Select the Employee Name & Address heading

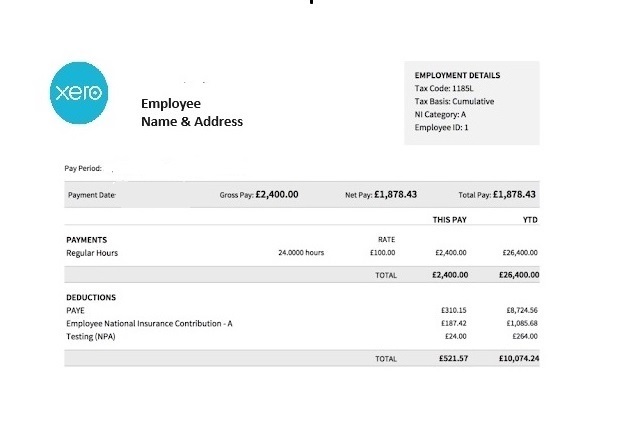(192, 113)
